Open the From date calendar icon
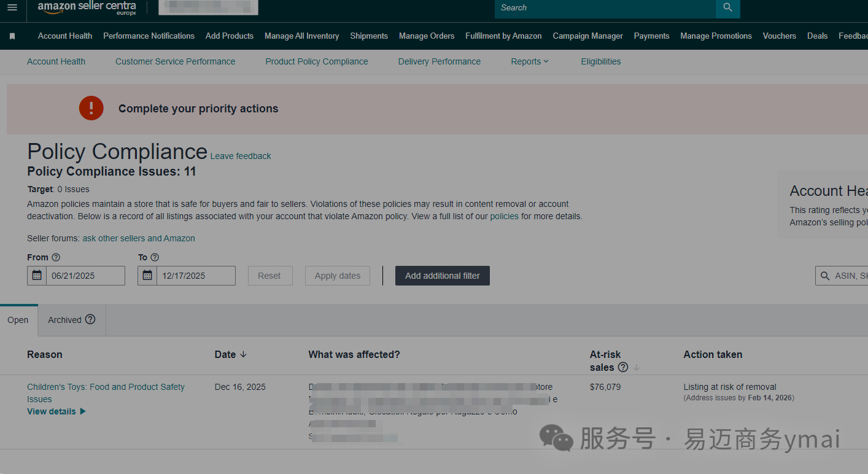 [37, 276]
